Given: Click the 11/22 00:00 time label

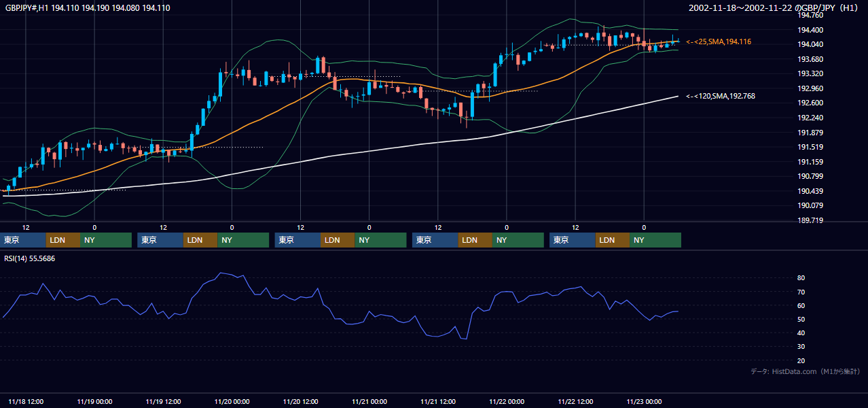Looking at the screenshot, I should point(507,402).
